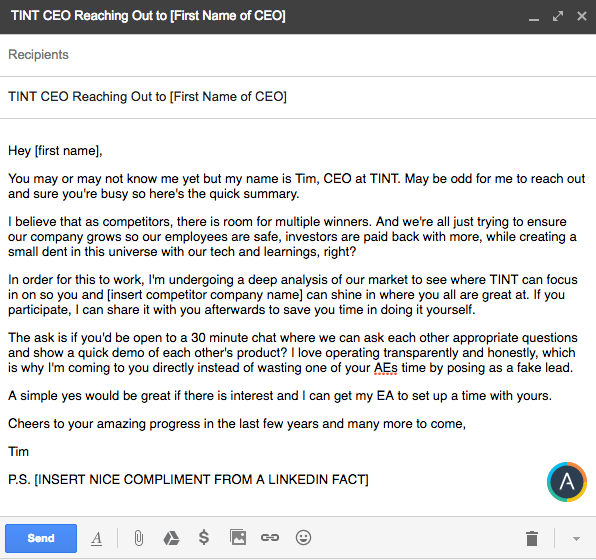Close the compose window
Viewport: 596px width, 560px height.
click(x=582, y=16)
